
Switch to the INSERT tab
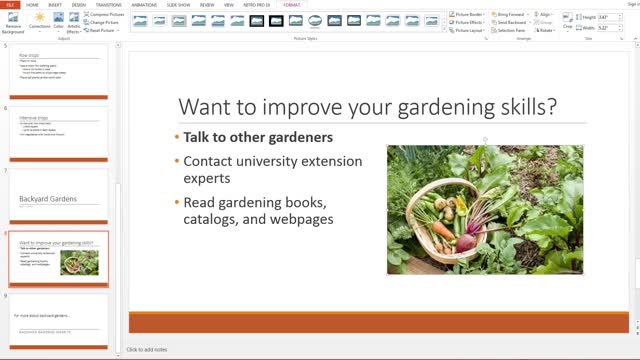tap(55, 5)
